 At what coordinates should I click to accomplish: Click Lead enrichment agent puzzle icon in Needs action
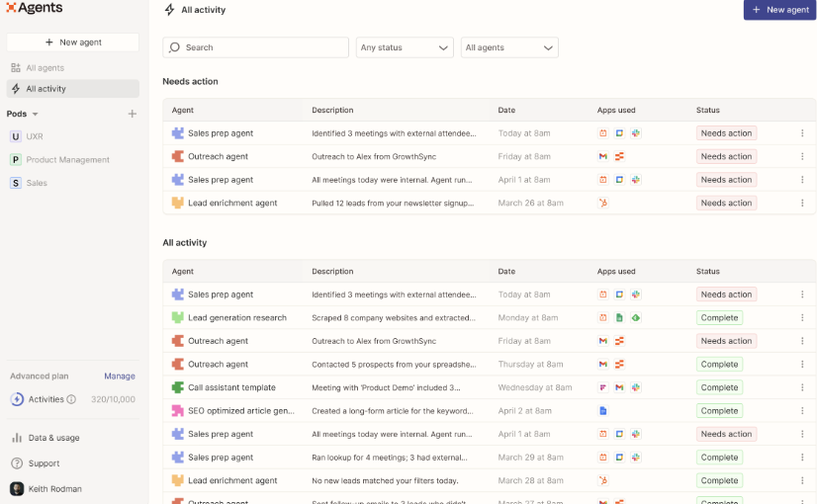coord(178,203)
